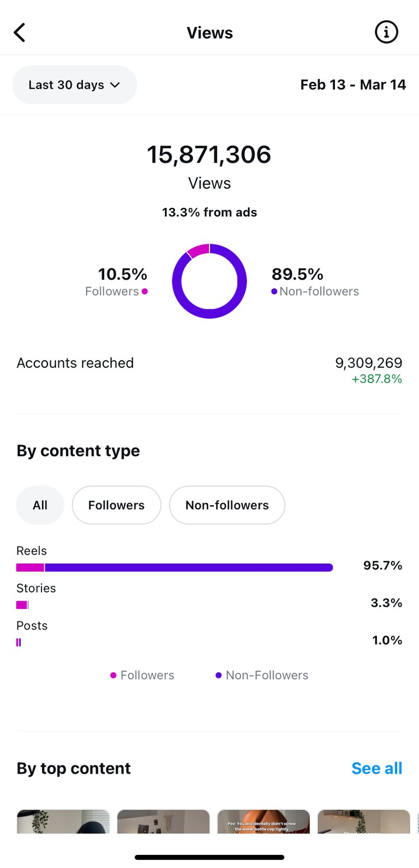Open the water bottle cap reel thumbnail
The height and width of the screenshot is (868, 419).
click(x=264, y=821)
